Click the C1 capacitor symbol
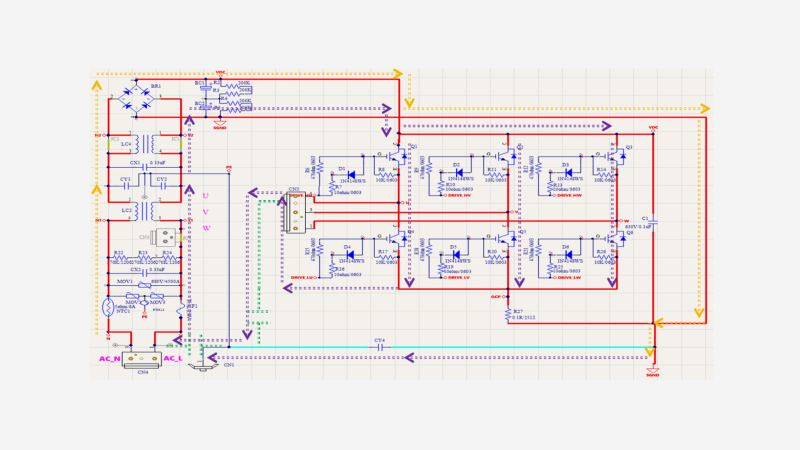The width and height of the screenshot is (800, 450). click(654, 221)
